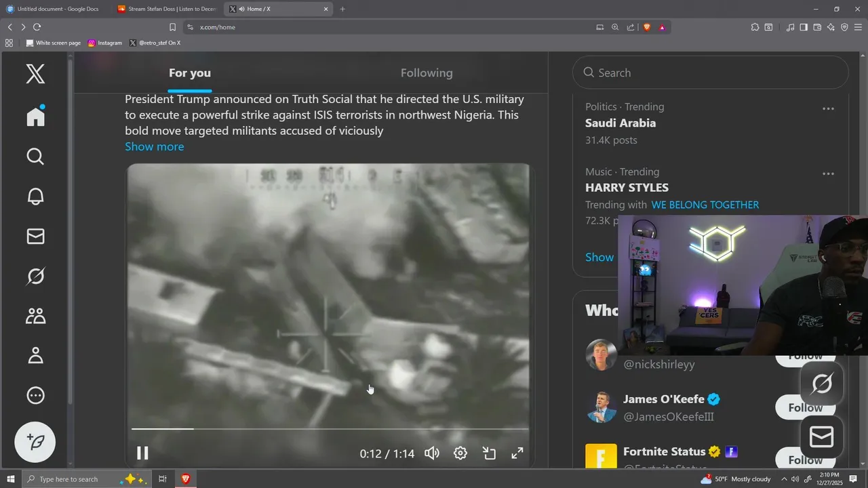868x488 pixels.
Task: Open HARRY STYLES trending topic
Action: (x=627, y=188)
